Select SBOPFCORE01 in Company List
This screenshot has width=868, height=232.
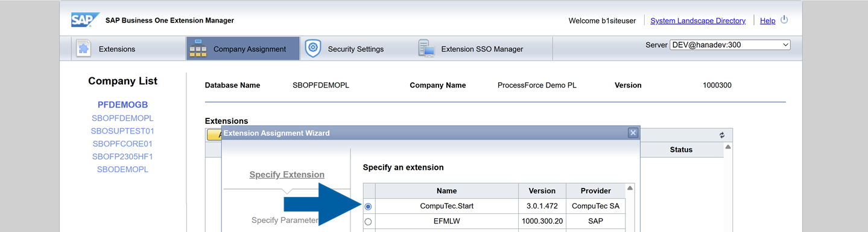[123, 144]
